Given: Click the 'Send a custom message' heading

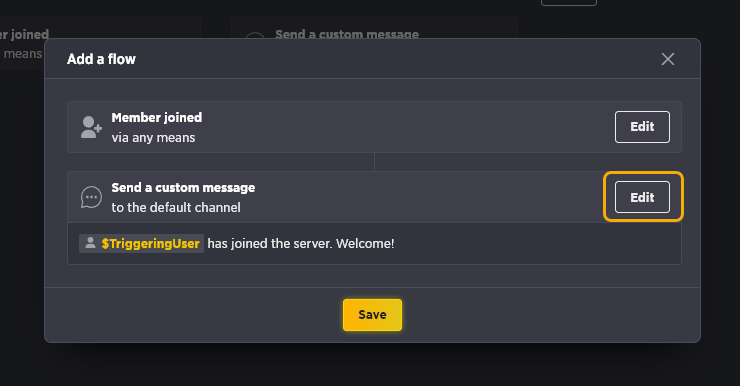Looking at the screenshot, I should [183, 188].
